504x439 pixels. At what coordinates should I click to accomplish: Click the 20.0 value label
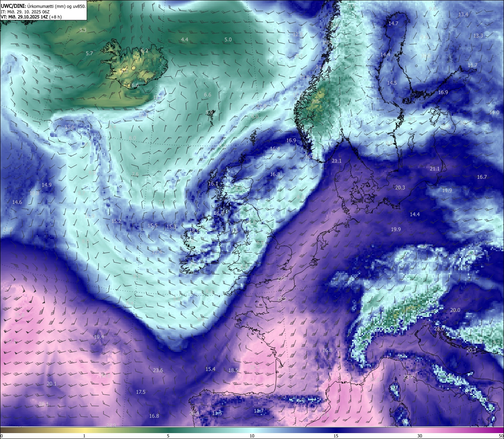(455, 310)
